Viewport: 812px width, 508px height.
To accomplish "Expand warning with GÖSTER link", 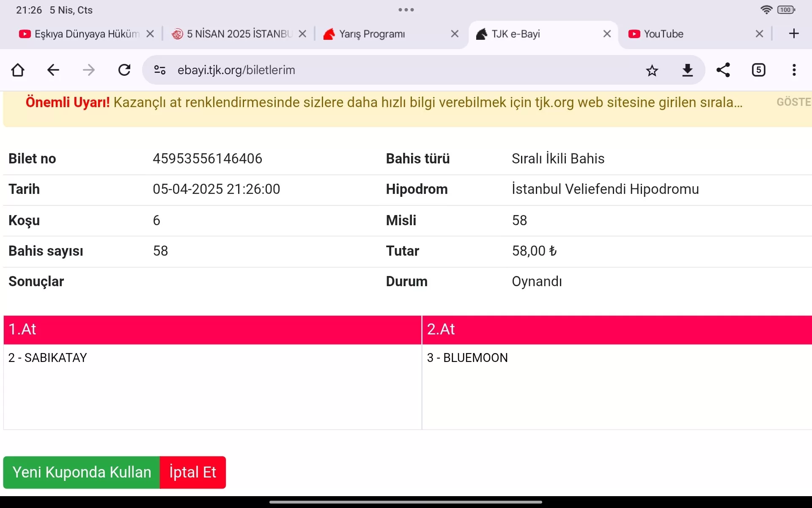I will pyautogui.click(x=793, y=102).
